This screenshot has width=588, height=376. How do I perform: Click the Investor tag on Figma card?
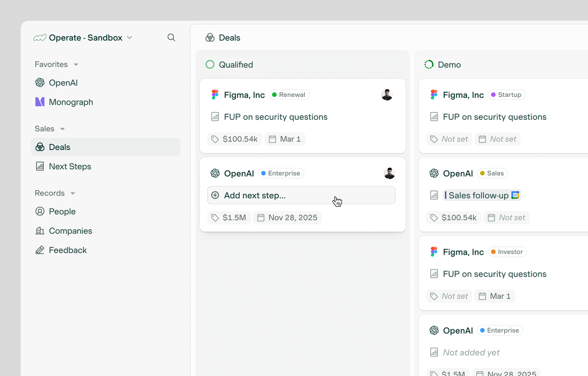pyautogui.click(x=507, y=252)
